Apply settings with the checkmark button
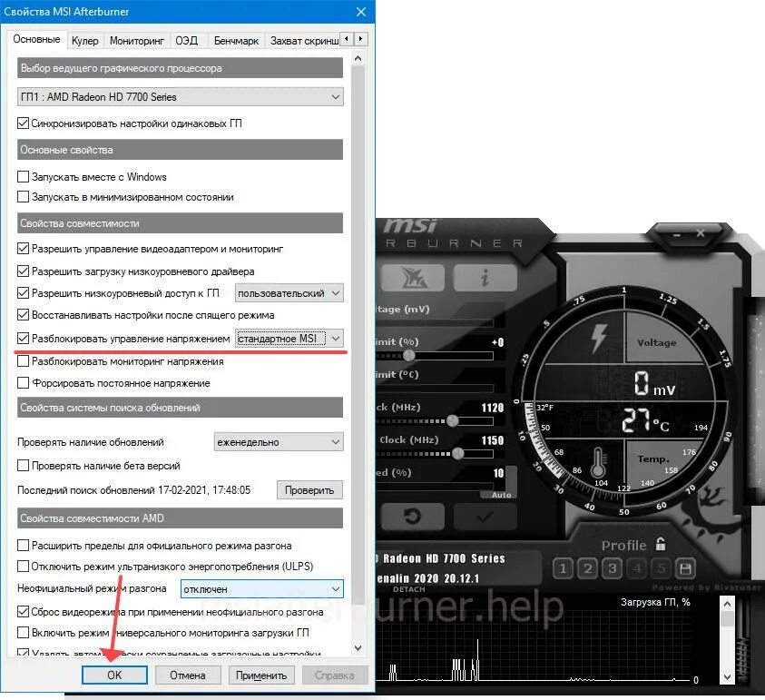765x700 pixels. pos(485,516)
